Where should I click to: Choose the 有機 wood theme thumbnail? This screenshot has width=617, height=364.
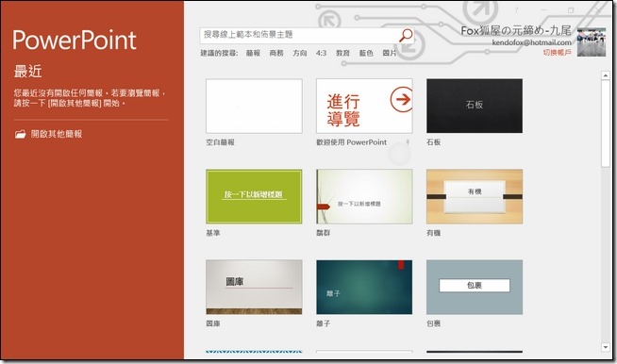pyautogui.click(x=475, y=196)
